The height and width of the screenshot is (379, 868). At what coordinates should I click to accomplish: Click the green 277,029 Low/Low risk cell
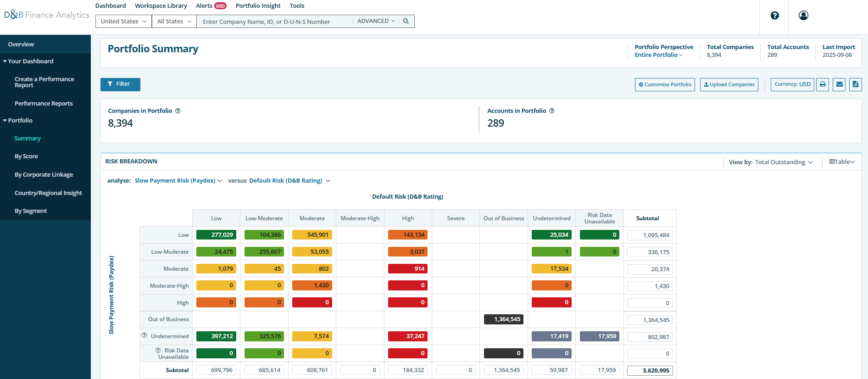point(216,235)
